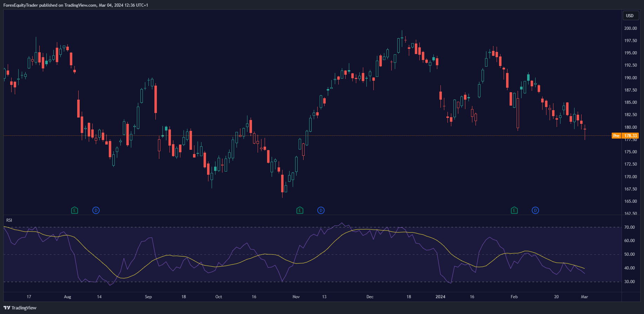Select the earnings E marker near February
The height and width of the screenshot is (314, 644).
click(x=514, y=210)
